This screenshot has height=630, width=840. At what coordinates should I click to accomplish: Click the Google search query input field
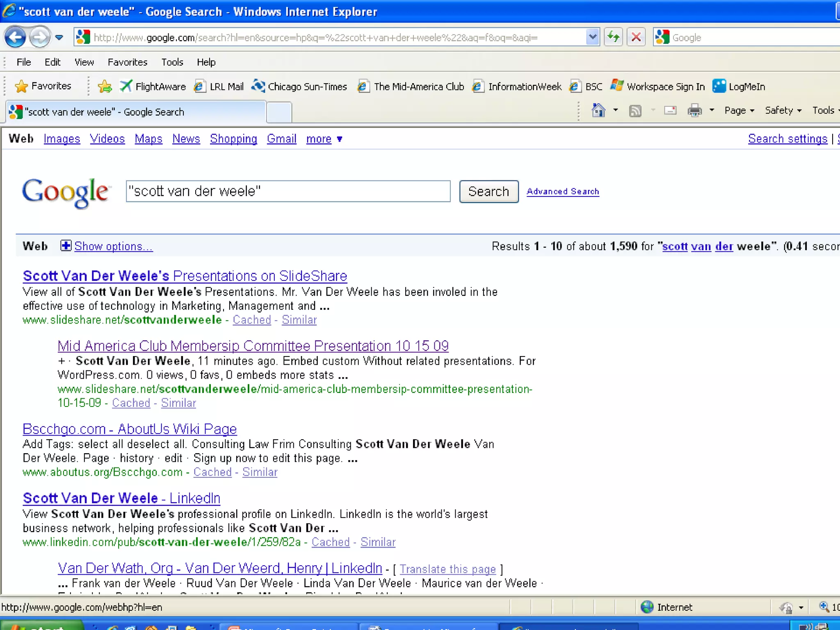[x=288, y=192]
